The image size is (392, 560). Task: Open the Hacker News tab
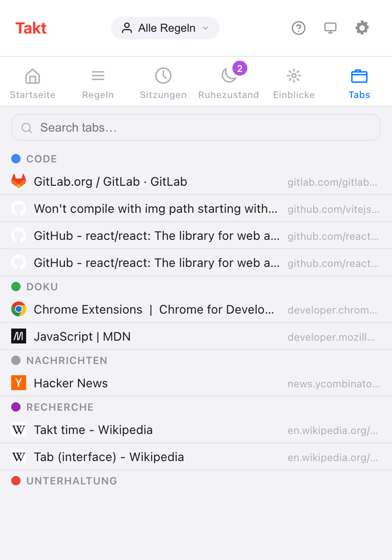coord(196,383)
